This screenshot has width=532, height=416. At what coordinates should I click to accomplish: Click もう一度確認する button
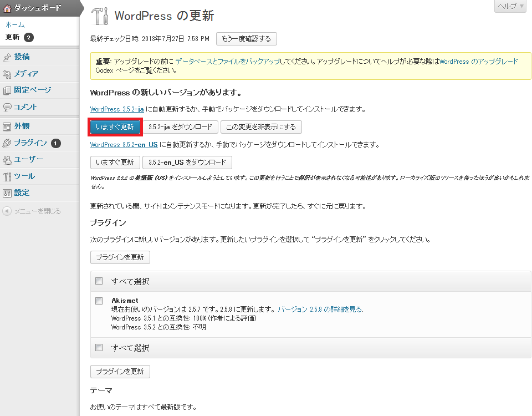pos(246,39)
